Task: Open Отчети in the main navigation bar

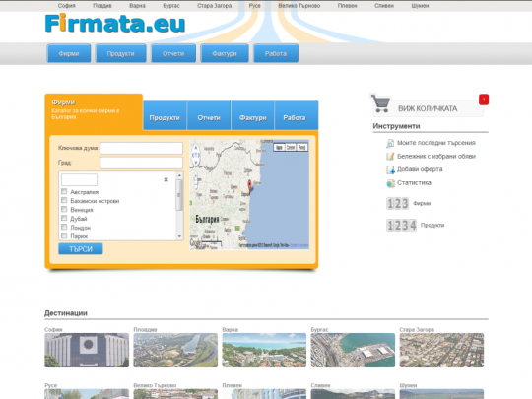Action: pyautogui.click(x=173, y=53)
